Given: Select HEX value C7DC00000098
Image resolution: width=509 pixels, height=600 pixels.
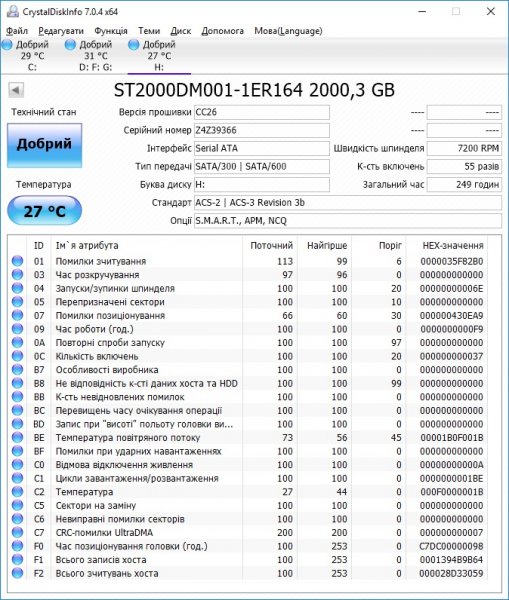Looking at the screenshot, I should 452,546.
